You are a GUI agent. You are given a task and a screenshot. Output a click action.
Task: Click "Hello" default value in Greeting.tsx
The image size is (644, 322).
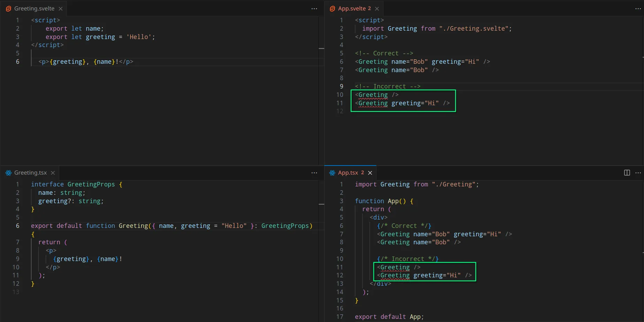click(234, 226)
